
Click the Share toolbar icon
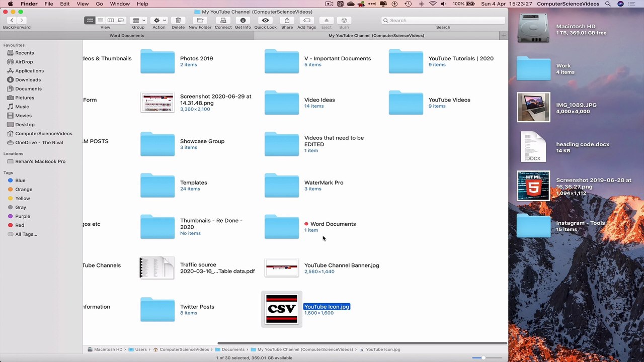(x=287, y=20)
